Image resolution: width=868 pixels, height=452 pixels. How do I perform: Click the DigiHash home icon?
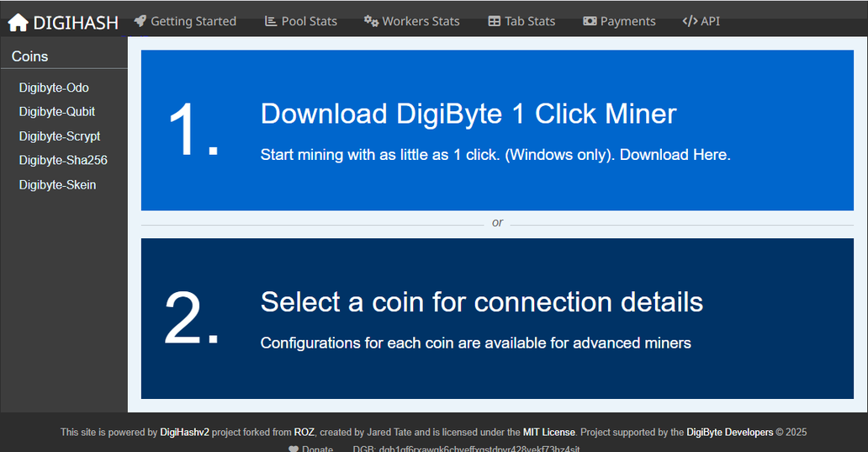click(18, 23)
